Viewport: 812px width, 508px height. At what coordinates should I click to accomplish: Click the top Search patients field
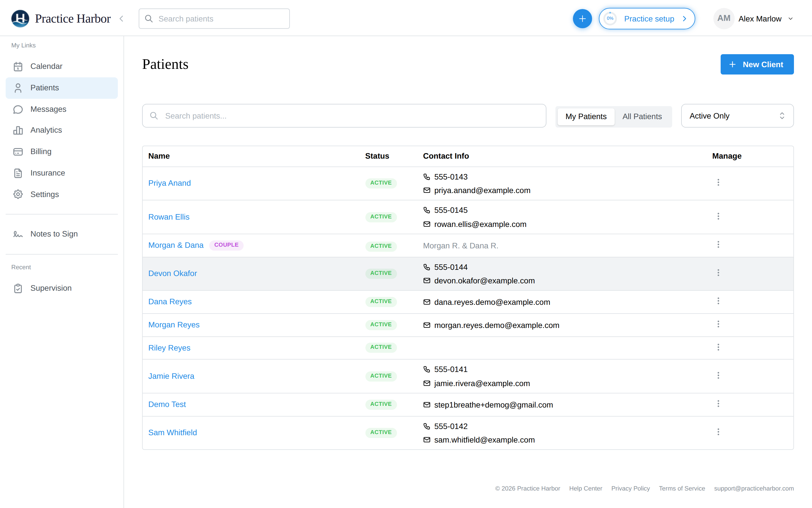(214, 19)
